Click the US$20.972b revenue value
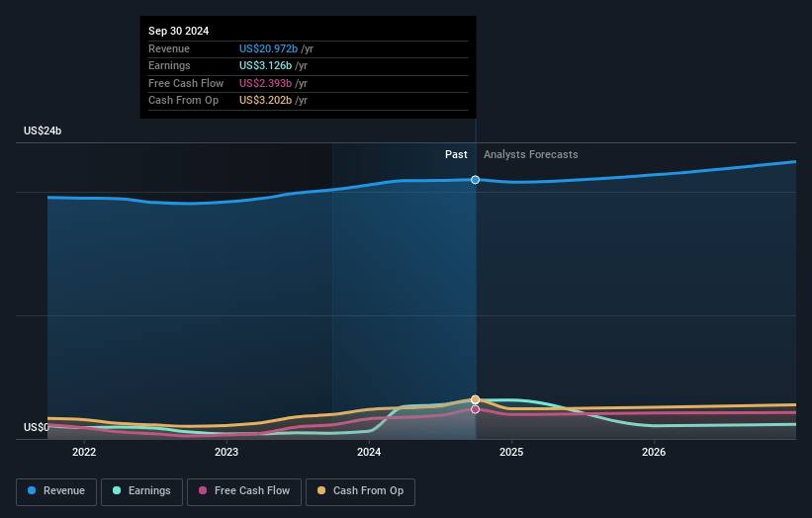The height and width of the screenshot is (518, 812). 268,48
